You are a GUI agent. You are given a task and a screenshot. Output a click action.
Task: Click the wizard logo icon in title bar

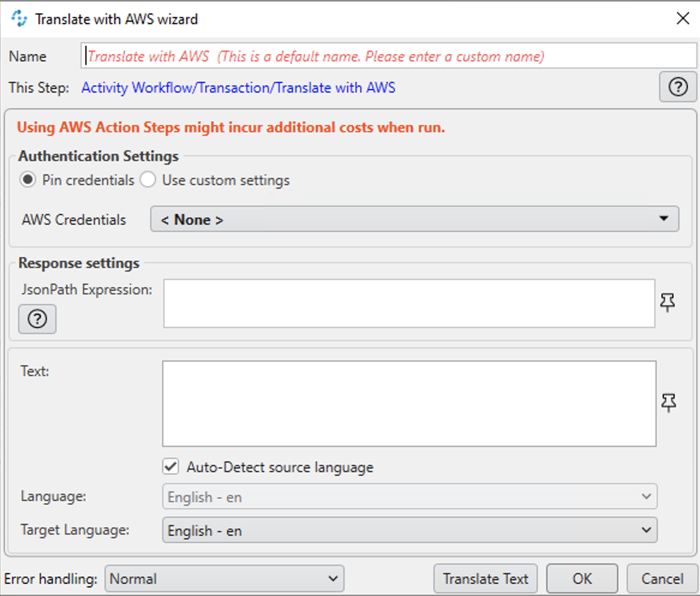[x=19, y=19]
